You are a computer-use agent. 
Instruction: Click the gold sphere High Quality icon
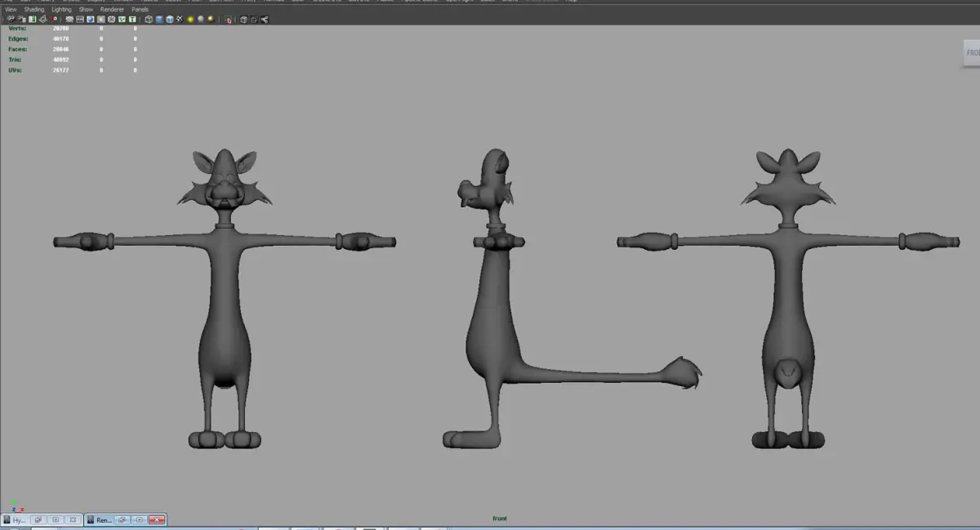pos(211,20)
